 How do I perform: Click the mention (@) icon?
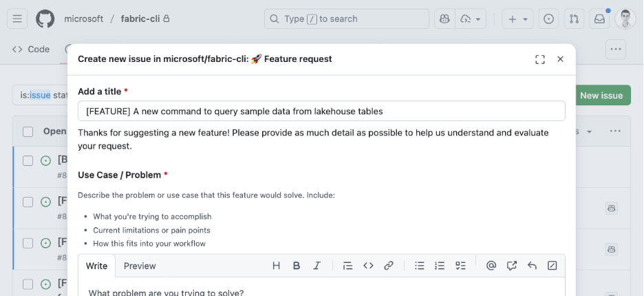(491, 266)
